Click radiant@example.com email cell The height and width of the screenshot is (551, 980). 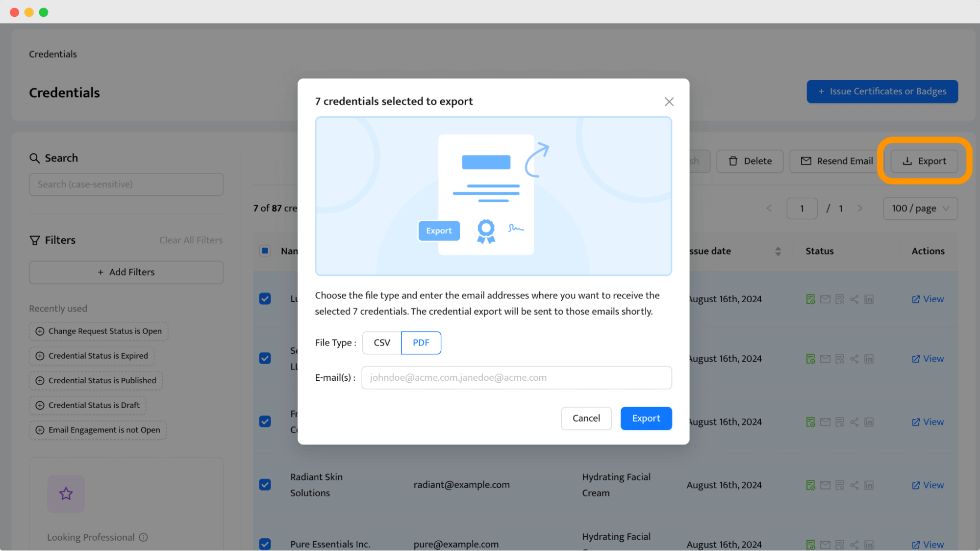point(461,485)
